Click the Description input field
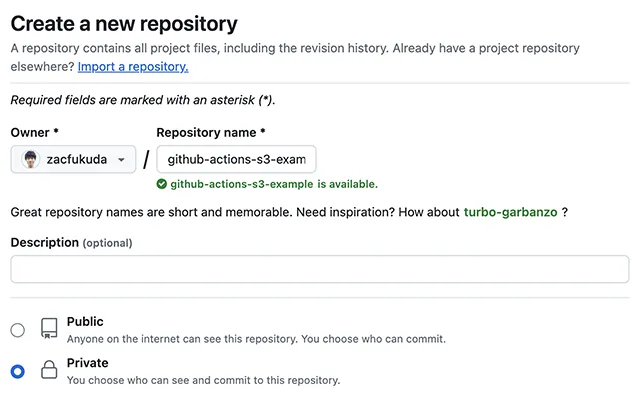 [x=320, y=269]
